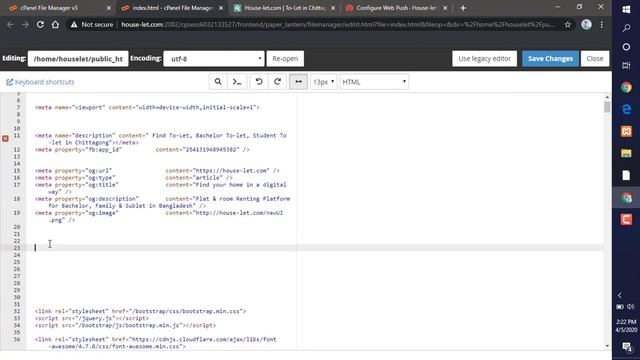Click the volume icon in tray
The height and width of the screenshot is (360, 640).
631,307
